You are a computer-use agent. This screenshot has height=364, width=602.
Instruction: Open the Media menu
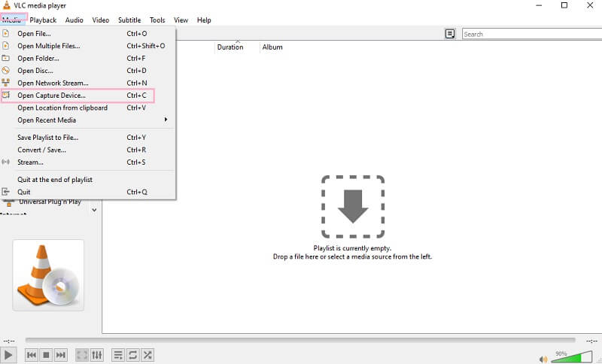13,20
